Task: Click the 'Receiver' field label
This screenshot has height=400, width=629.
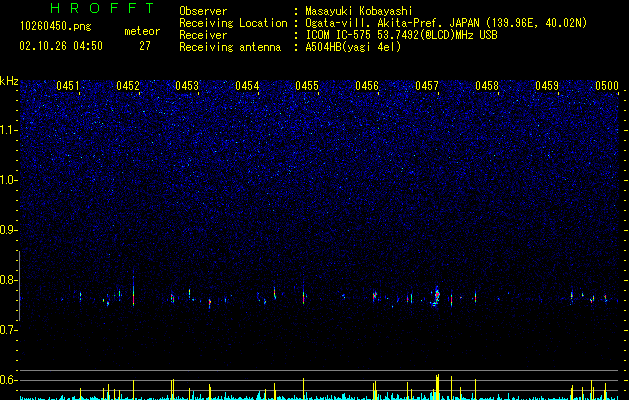Action: 203,35
